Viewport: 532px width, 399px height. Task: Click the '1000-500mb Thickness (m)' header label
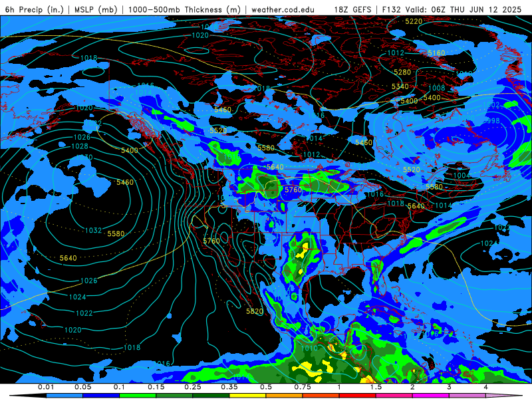click(x=184, y=9)
